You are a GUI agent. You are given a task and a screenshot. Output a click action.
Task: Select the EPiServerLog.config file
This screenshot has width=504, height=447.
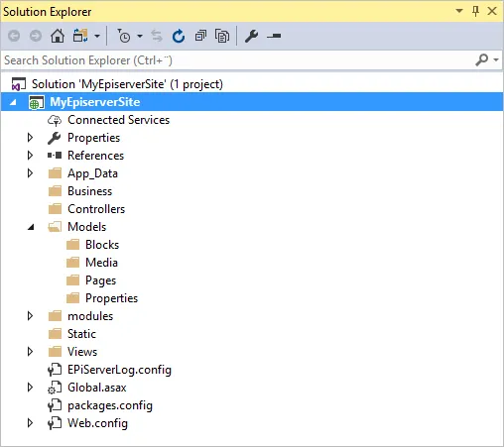click(119, 370)
